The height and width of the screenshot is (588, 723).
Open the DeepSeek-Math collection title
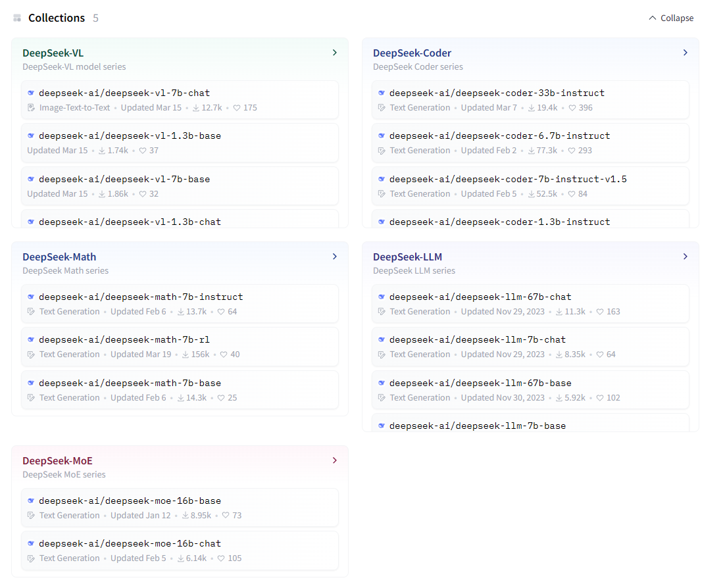tap(59, 257)
